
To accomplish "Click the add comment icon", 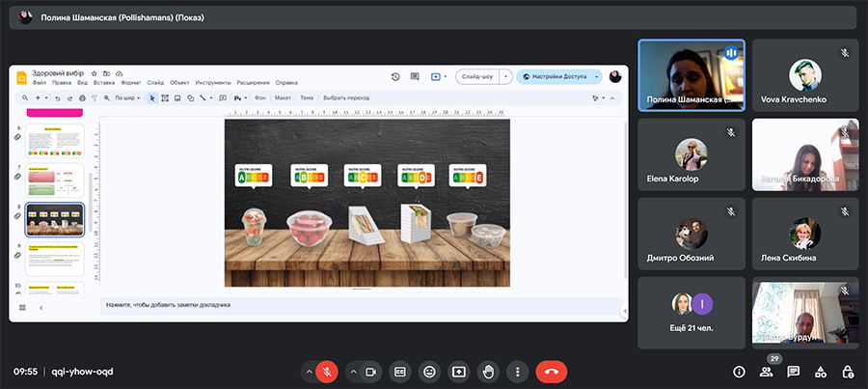I will coord(223,98).
